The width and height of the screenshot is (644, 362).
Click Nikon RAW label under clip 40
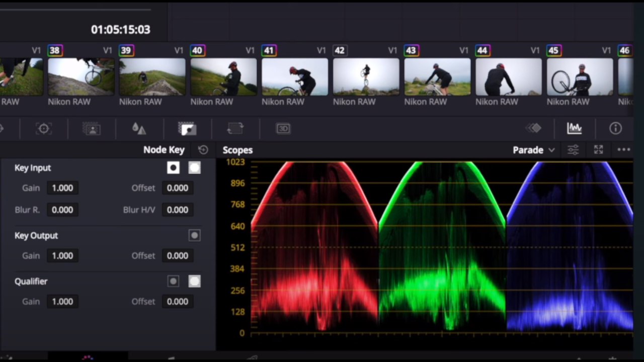[212, 102]
